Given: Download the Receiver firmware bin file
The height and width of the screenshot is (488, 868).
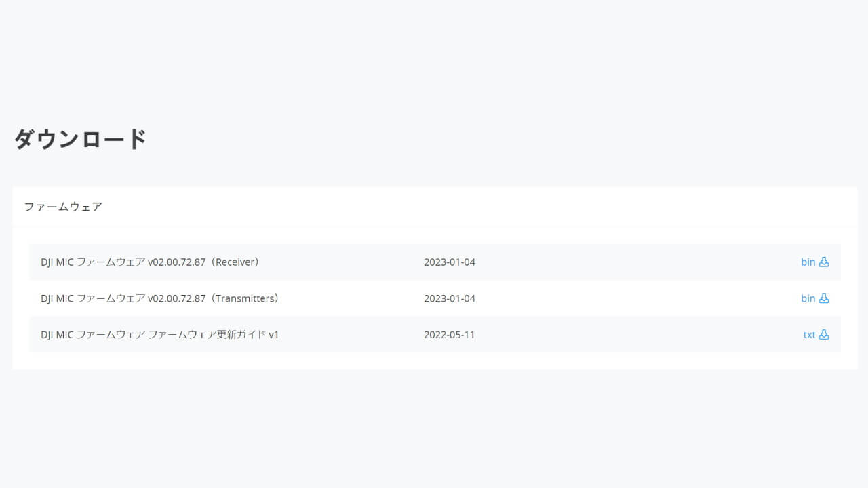Looking at the screenshot, I should [808, 262].
